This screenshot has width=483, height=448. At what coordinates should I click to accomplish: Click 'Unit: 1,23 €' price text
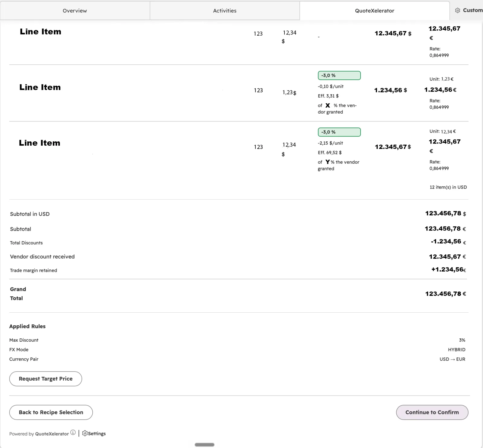pos(441,79)
